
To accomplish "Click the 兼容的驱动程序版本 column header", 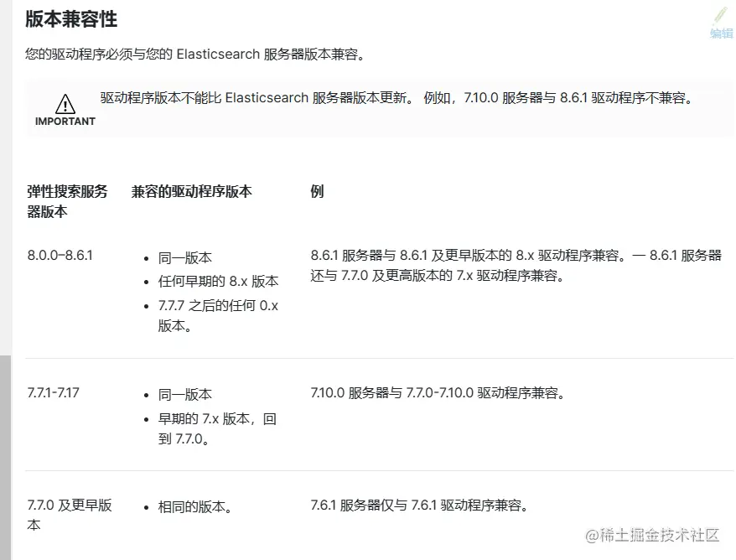I will (x=191, y=191).
